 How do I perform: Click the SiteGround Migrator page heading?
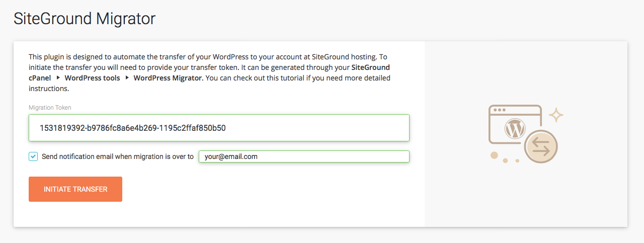(85, 19)
